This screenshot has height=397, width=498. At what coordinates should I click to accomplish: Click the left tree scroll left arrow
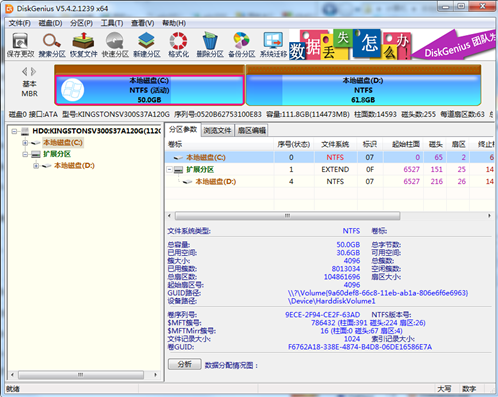(x=12, y=375)
